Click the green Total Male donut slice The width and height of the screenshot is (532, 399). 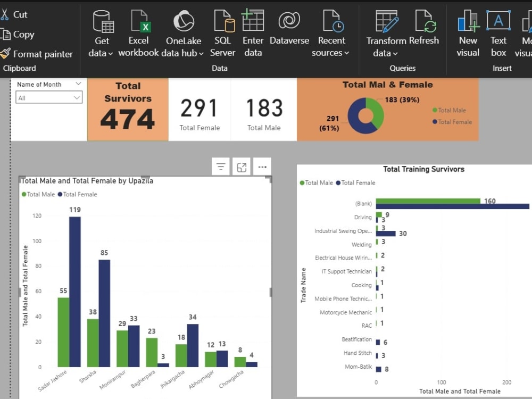(378, 113)
